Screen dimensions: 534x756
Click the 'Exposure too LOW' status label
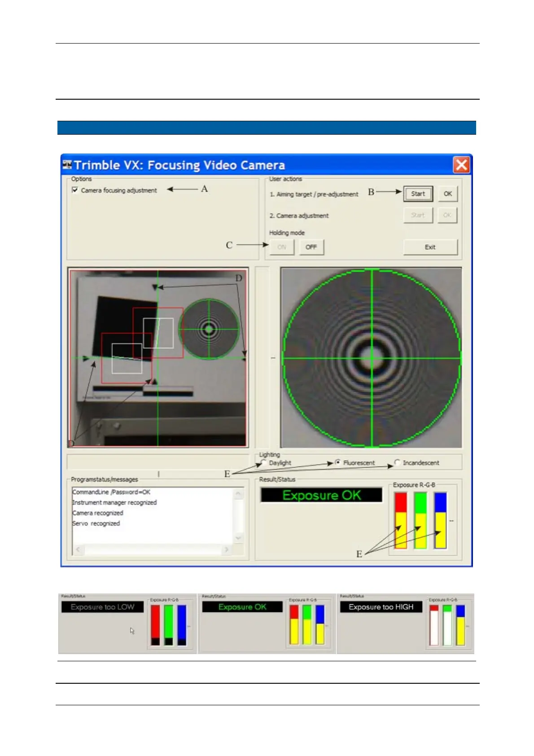(102, 607)
